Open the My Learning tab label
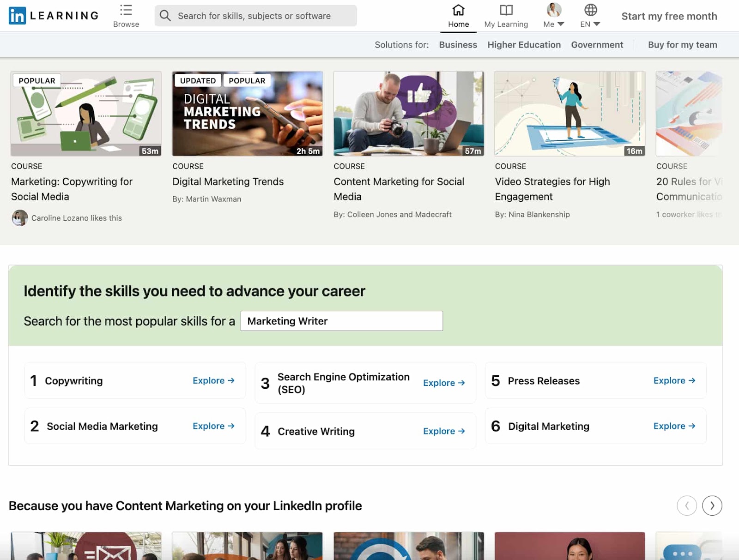This screenshot has height=560, width=739. (506, 24)
